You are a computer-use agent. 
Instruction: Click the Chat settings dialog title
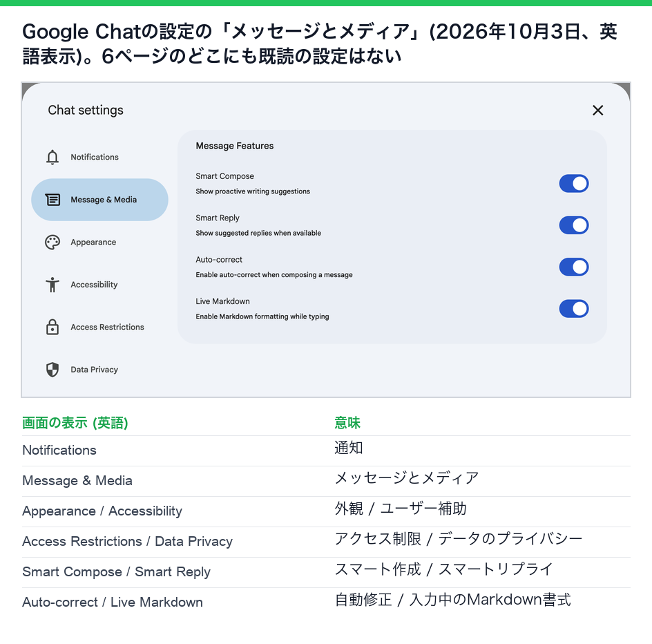click(86, 111)
